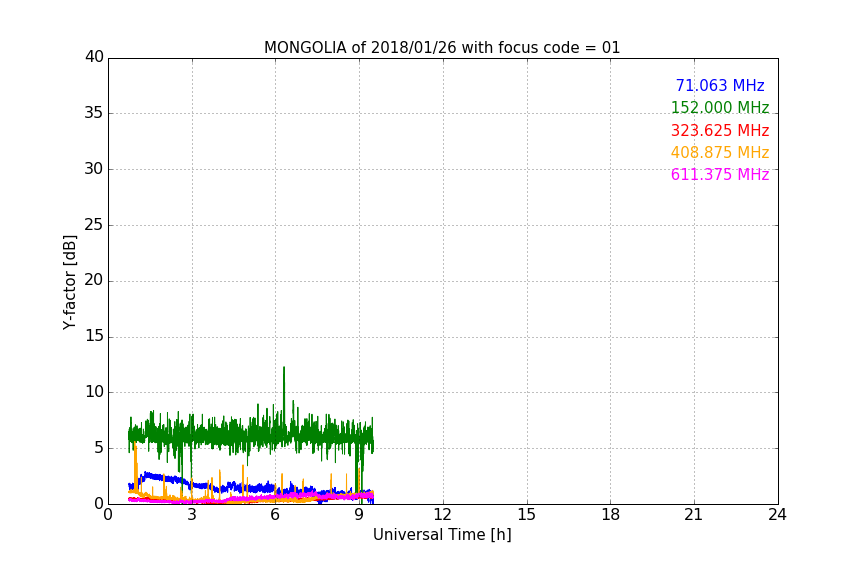This screenshot has width=864, height=576.
Task: Select the blue 71.063 MHz legend label
Action: pos(720,85)
